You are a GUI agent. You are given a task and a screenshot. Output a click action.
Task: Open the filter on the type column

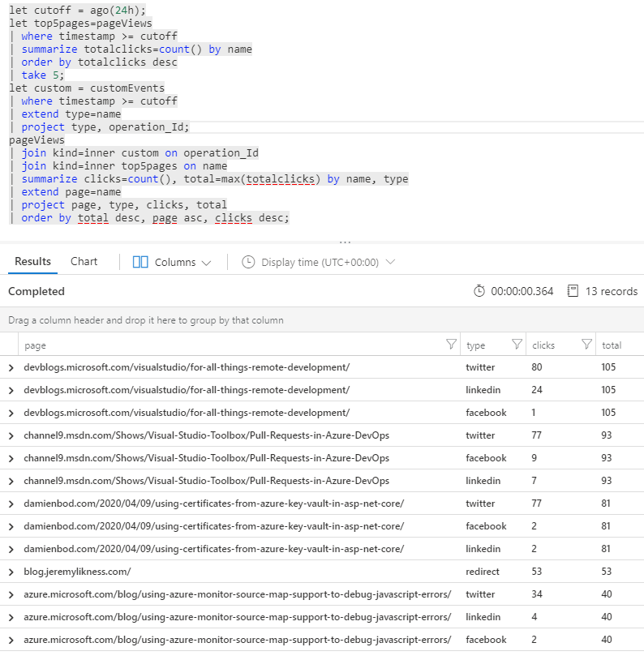coord(517,345)
